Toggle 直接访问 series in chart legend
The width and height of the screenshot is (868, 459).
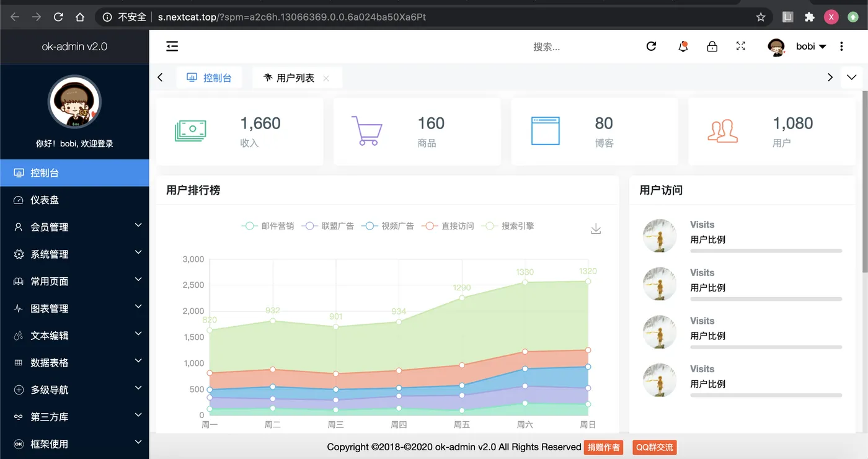pos(448,226)
